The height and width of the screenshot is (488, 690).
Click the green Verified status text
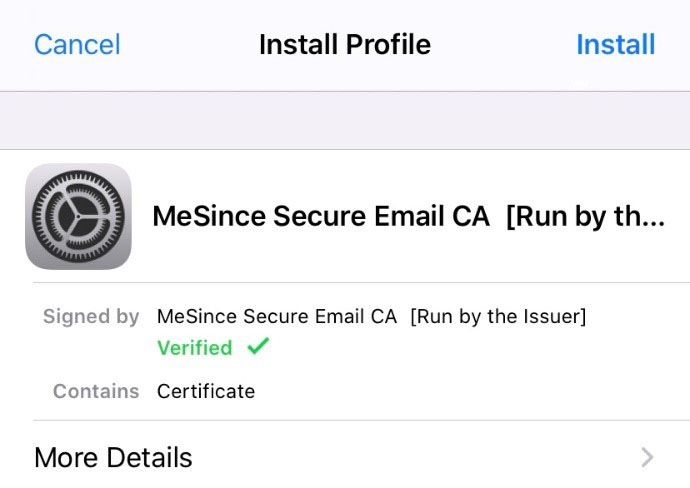click(195, 348)
